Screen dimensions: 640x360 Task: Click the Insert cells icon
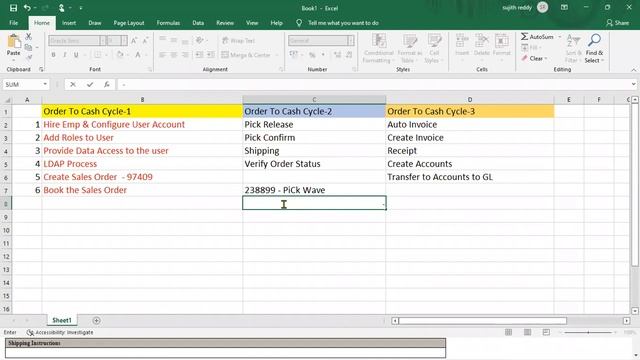point(462,41)
